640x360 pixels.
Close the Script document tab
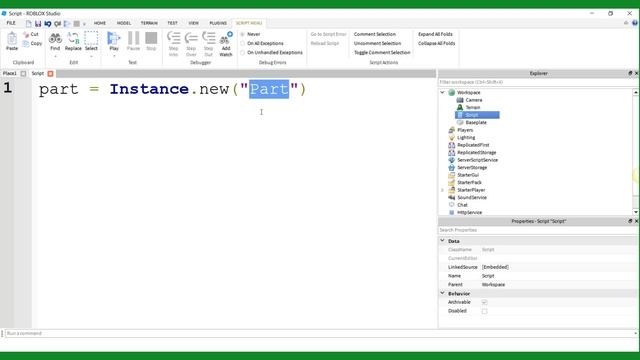pos(50,74)
